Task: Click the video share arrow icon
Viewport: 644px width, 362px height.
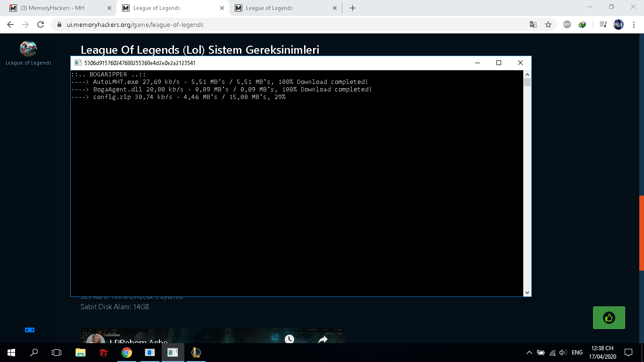Action: click(x=323, y=339)
